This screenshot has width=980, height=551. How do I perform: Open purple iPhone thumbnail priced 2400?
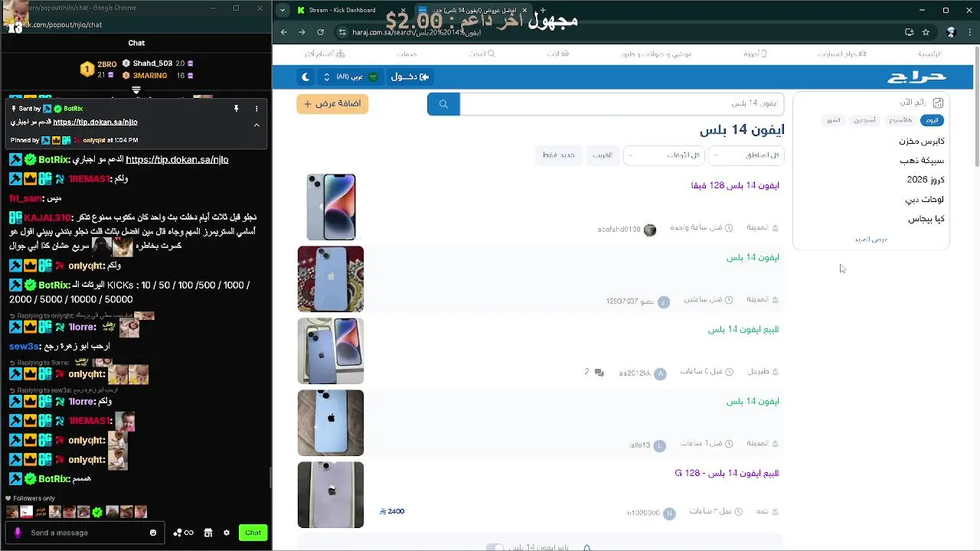point(331,494)
